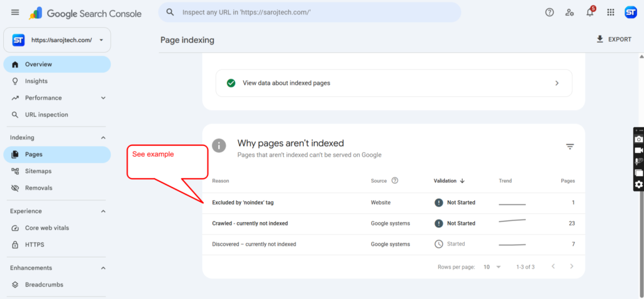Click the Overview home icon

(x=15, y=64)
